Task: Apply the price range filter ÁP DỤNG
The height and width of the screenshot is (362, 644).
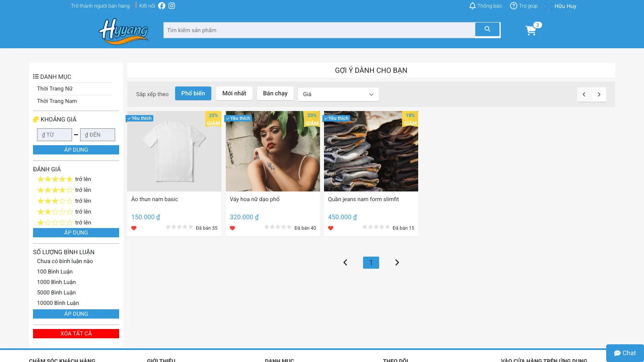Action: tap(76, 150)
